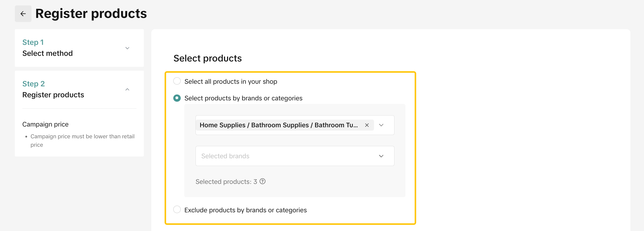The width and height of the screenshot is (644, 231).
Task: Open the Selected brands dropdown arrow
Action: coord(381,156)
